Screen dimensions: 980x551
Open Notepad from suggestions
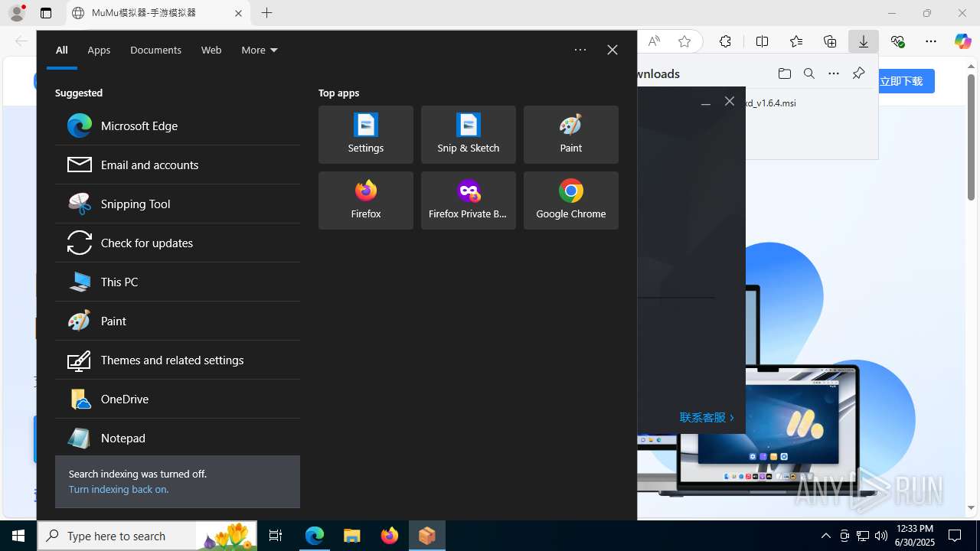(178, 438)
